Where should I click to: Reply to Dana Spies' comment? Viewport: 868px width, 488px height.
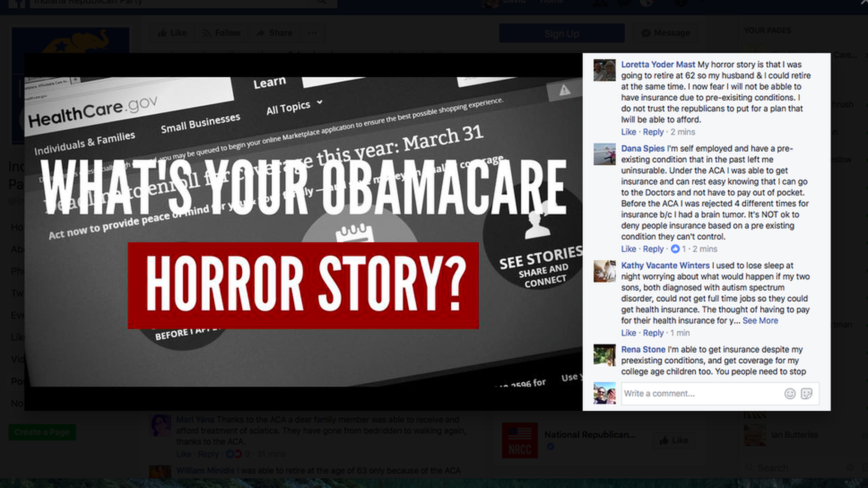[653, 249]
